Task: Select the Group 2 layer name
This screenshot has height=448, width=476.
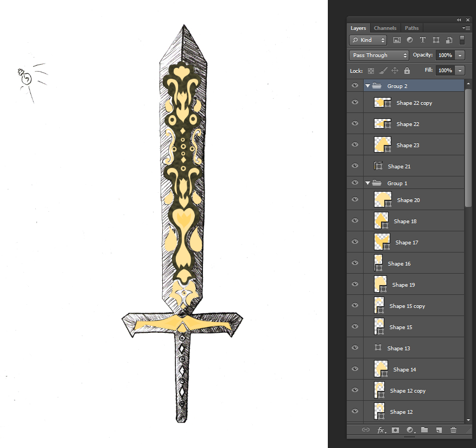Action: click(x=397, y=86)
